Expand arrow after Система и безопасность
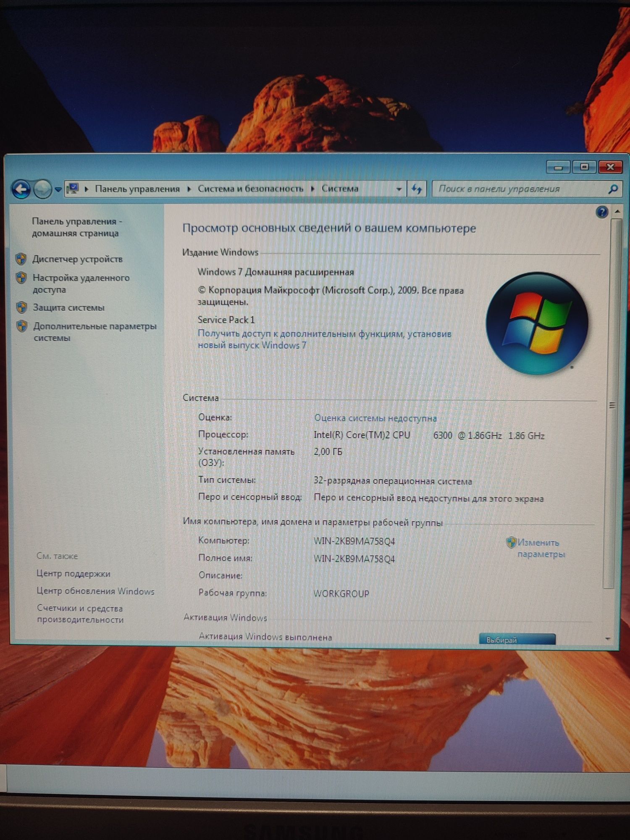630x840 pixels. (312, 189)
